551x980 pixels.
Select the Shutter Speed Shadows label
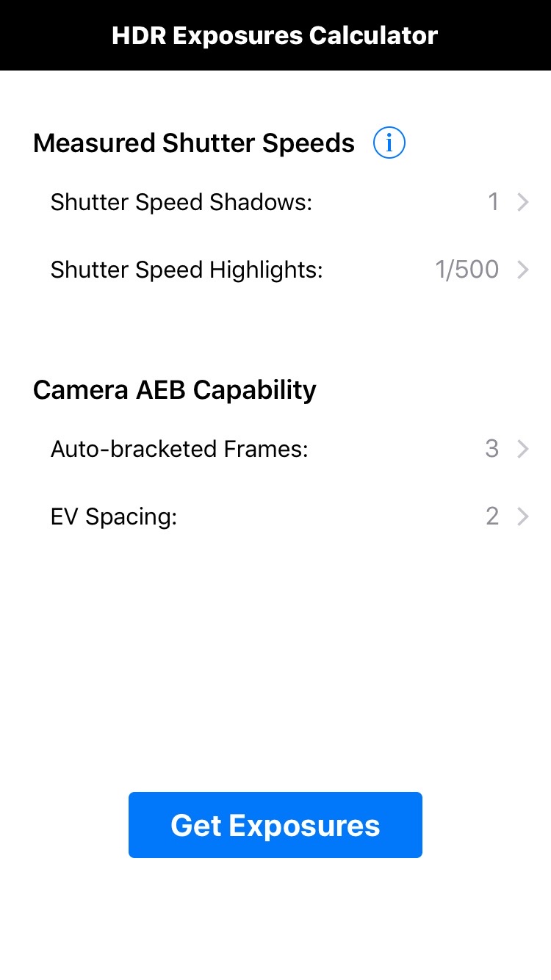click(x=181, y=202)
